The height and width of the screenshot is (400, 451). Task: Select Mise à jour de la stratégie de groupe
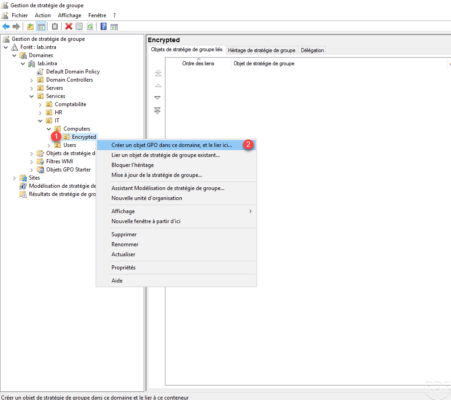[176, 175]
